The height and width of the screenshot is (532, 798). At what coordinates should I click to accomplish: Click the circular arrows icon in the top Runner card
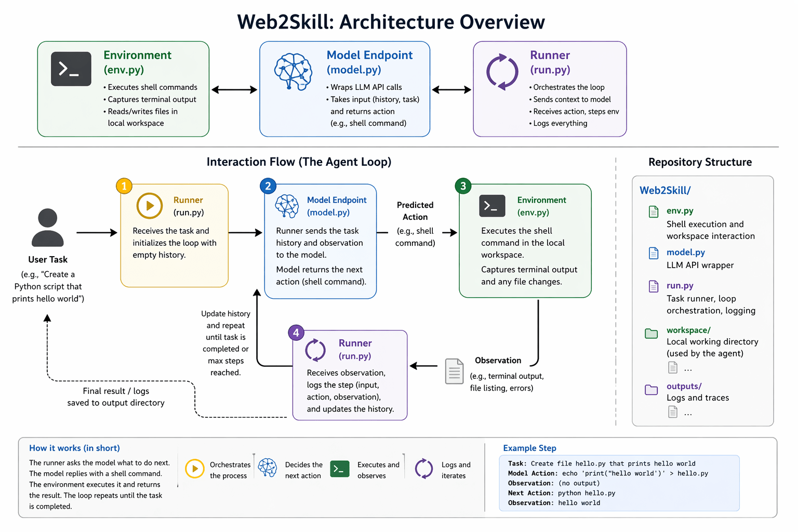tap(502, 72)
